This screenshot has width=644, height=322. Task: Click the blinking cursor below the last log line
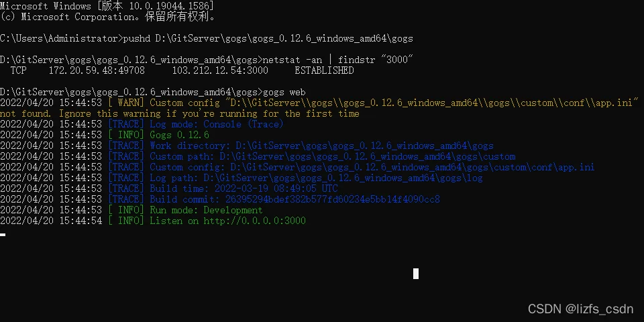coord(3,235)
